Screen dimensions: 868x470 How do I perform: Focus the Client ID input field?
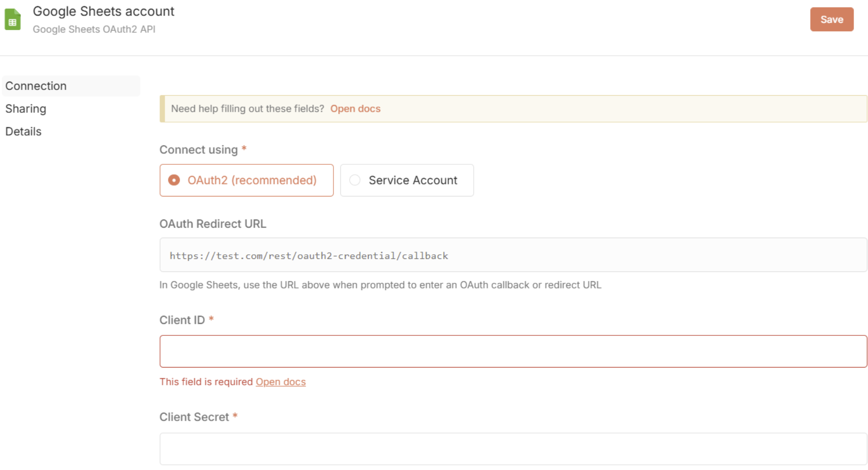pyautogui.click(x=513, y=351)
